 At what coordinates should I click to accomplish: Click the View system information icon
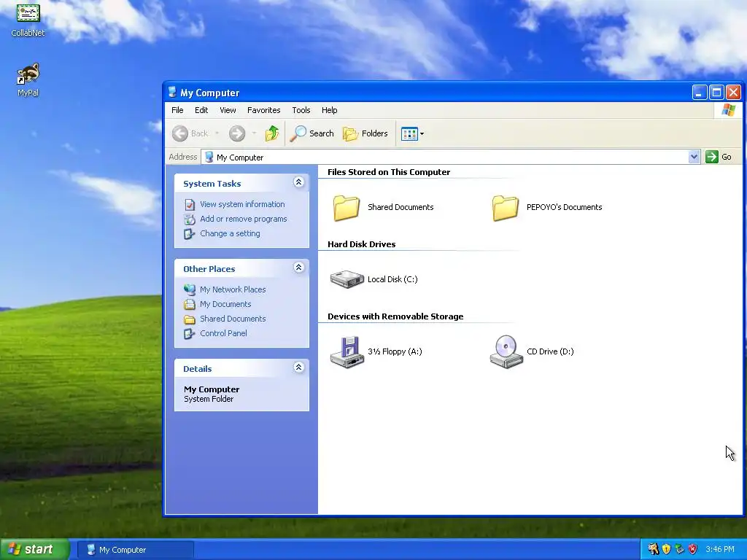(x=190, y=205)
